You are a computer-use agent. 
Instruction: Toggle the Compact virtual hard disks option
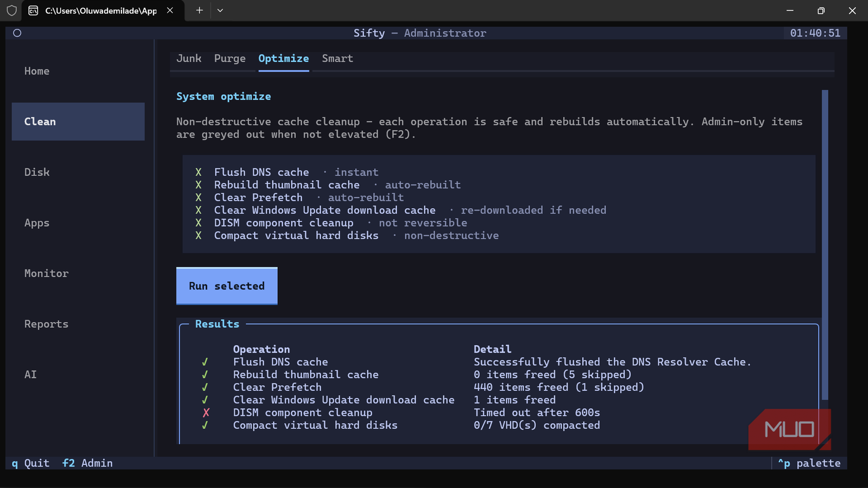[x=198, y=236]
